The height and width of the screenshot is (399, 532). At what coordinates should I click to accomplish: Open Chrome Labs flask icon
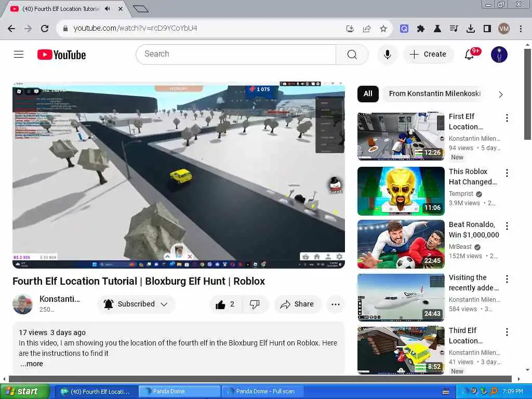coord(437,29)
